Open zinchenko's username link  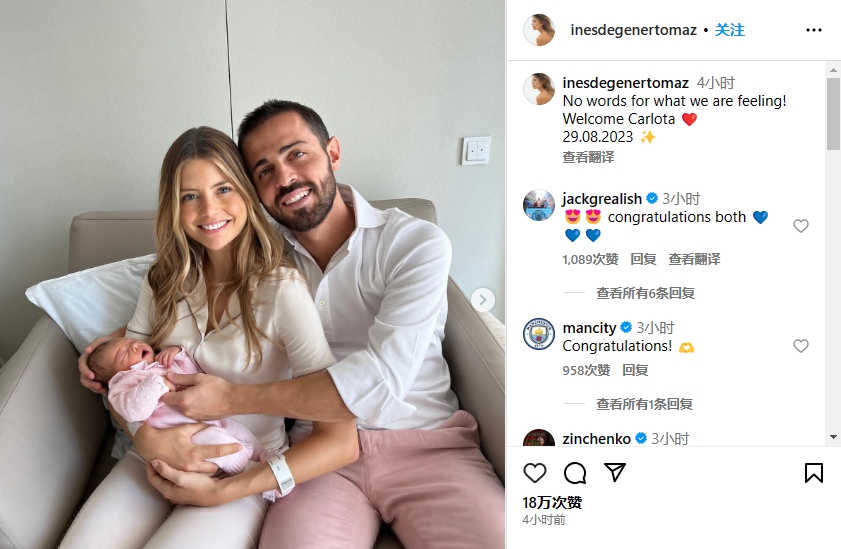pyautogui.click(x=596, y=439)
